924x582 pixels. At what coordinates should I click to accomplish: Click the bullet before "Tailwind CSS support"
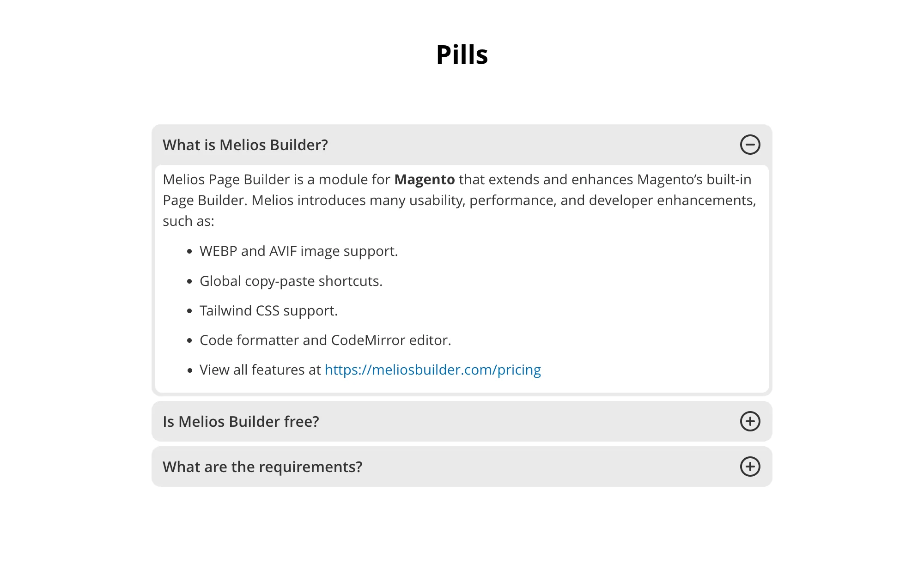pyautogui.click(x=189, y=311)
